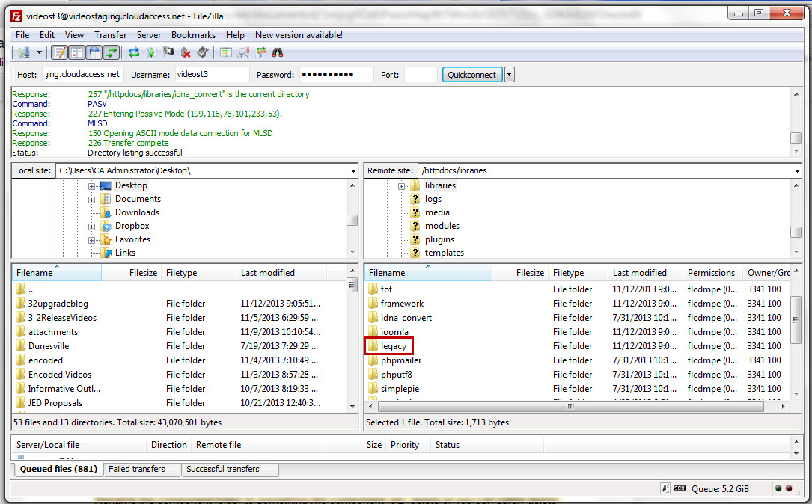Cancel the current operation
This screenshot has height=504, width=812.
[168, 53]
